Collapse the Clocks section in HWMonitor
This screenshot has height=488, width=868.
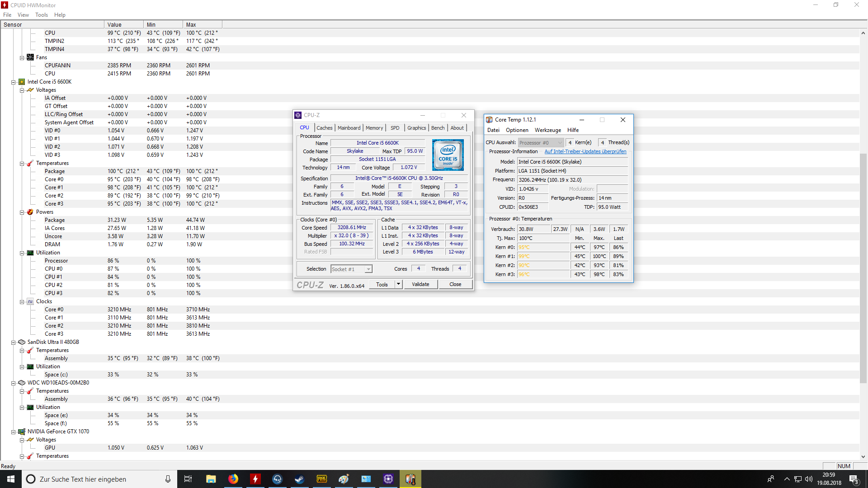pyautogui.click(x=22, y=302)
